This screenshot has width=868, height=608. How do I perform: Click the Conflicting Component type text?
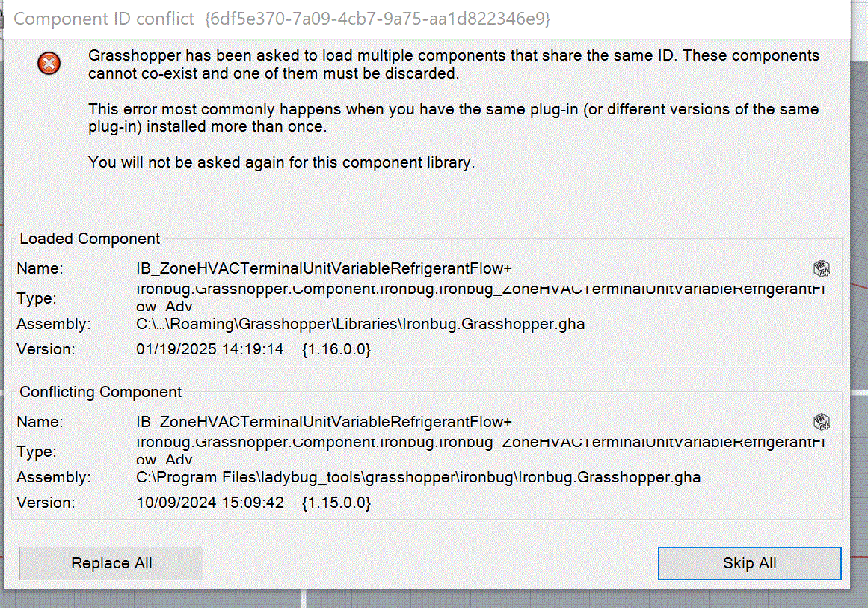481,451
